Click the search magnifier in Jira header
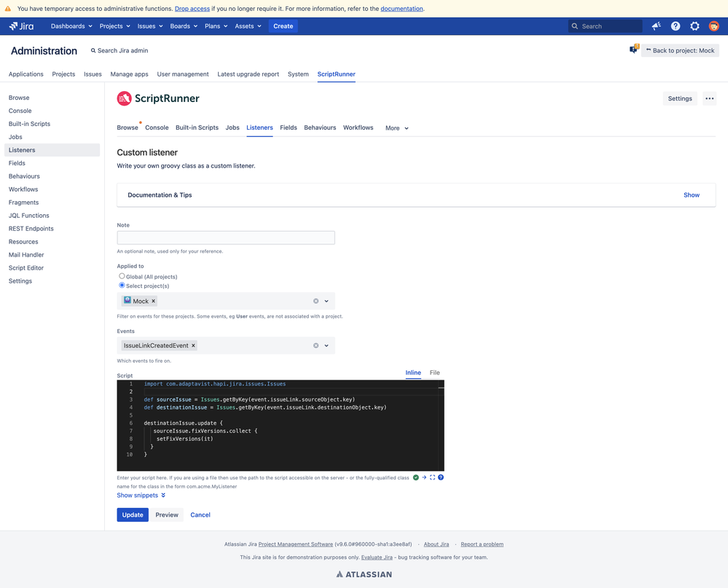The image size is (728, 588). click(x=575, y=26)
